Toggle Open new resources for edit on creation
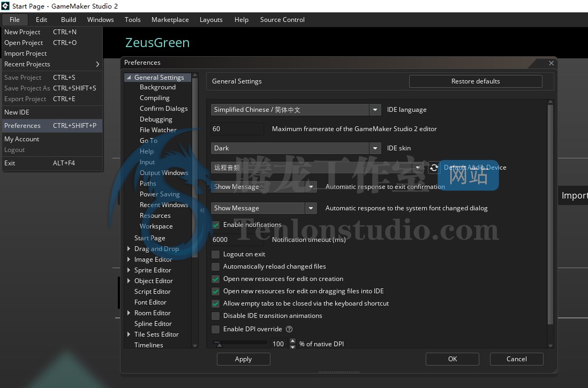 (x=216, y=279)
